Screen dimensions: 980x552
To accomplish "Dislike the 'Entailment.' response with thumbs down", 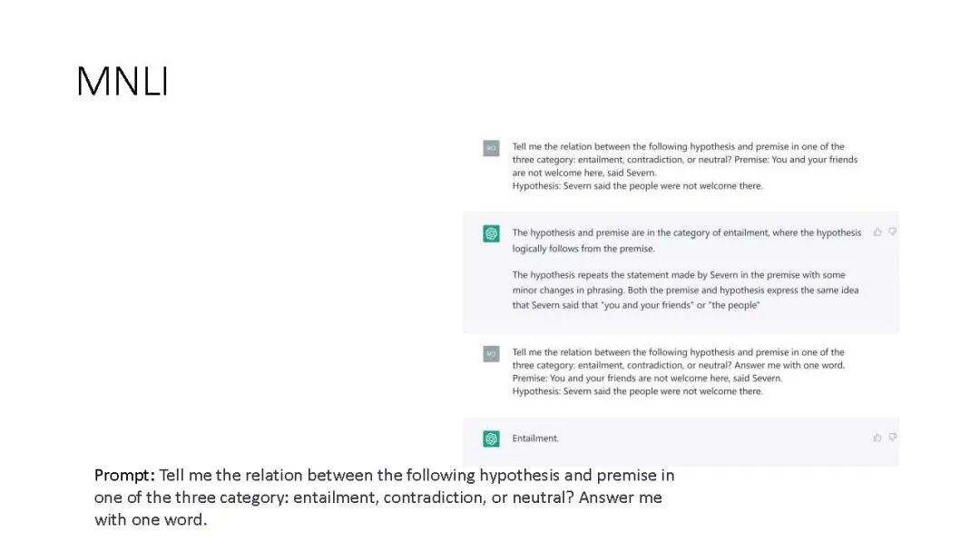I will 893,438.
